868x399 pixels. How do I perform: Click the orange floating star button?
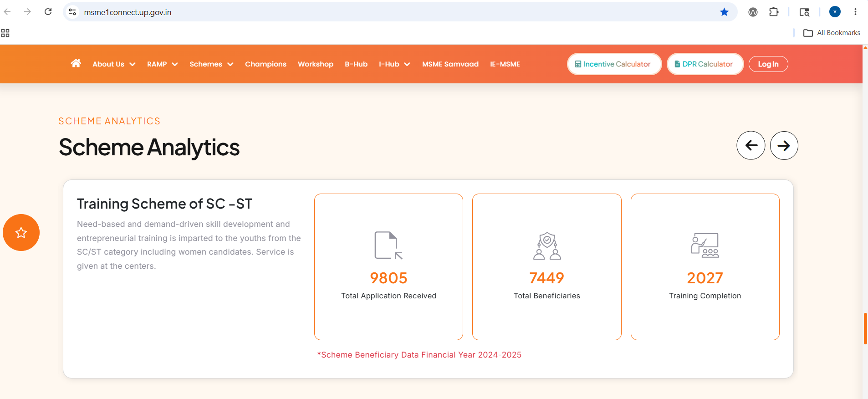[x=21, y=232]
